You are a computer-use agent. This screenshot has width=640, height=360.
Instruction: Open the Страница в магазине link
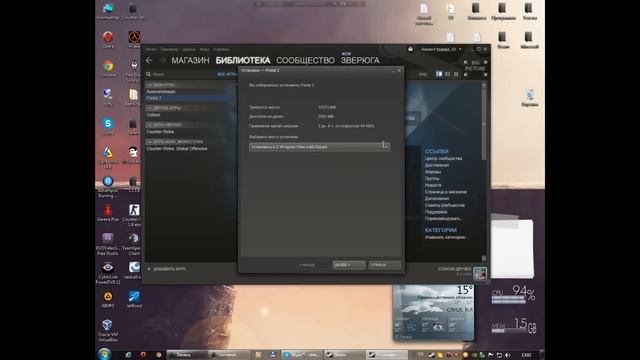tap(446, 192)
